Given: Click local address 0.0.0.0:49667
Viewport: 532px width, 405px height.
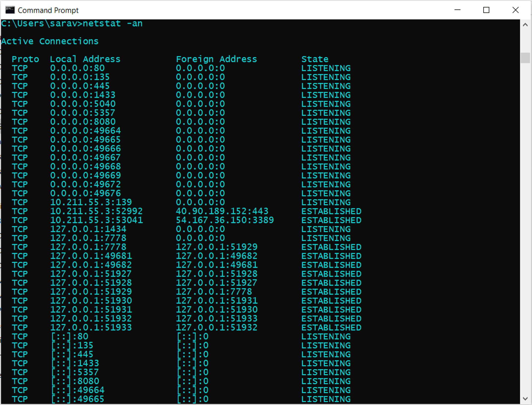Looking at the screenshot, I should pyautogui.click(x=85, y=158).
